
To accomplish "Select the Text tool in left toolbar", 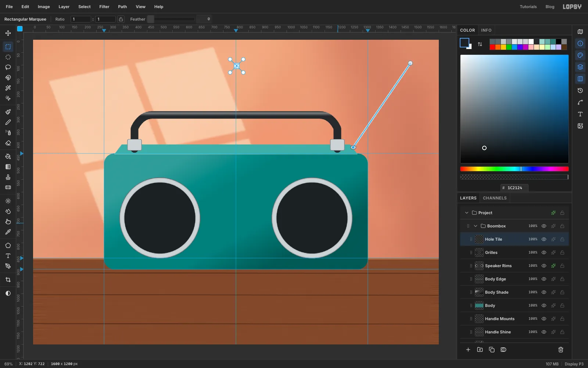I will 8,256.
